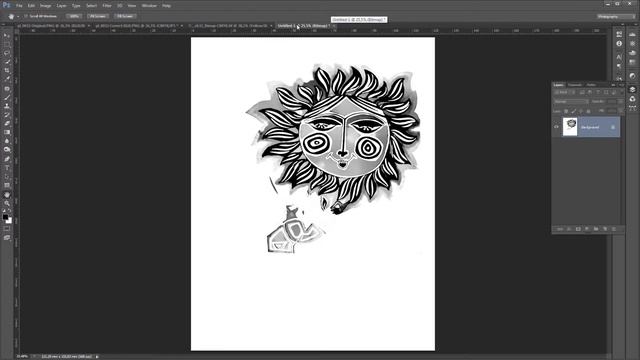Screen dimensions: 640x360
Task: Create new group in Layers panel
Action: click(x=596, y=229)
